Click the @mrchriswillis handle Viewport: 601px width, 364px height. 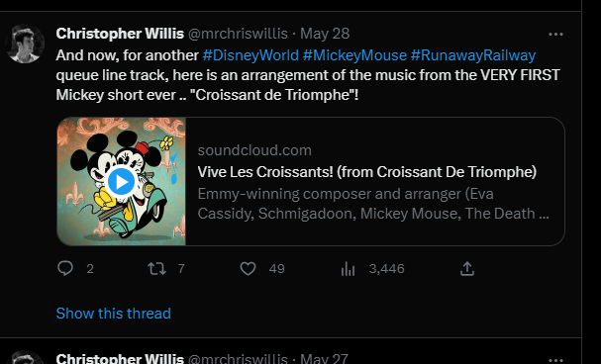(x=238, y=34)
